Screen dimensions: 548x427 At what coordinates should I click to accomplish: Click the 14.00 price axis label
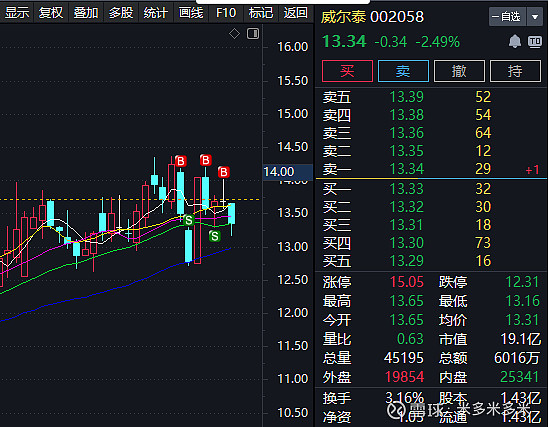[287, 172]
